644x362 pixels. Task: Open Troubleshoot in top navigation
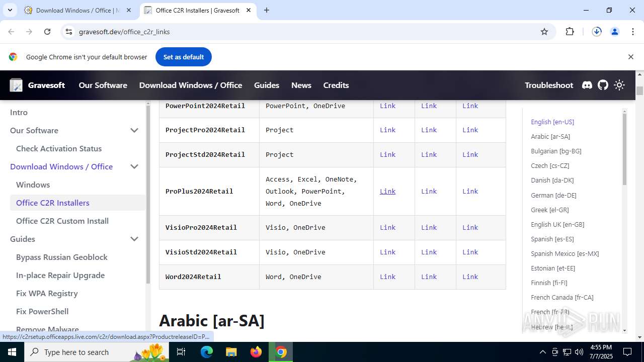(549, 85)
